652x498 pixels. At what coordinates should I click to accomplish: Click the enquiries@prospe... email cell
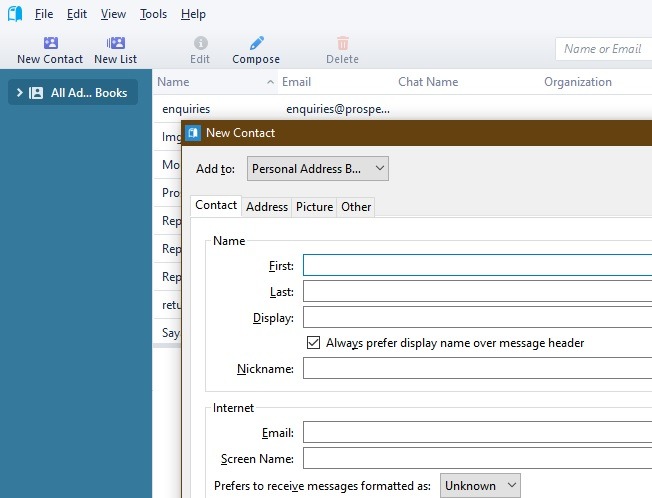point(338,109)
